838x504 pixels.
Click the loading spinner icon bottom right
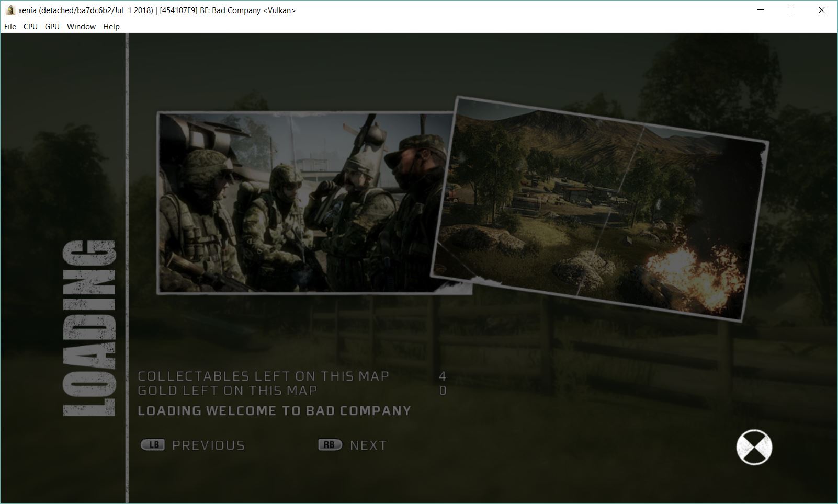[755, 447]
